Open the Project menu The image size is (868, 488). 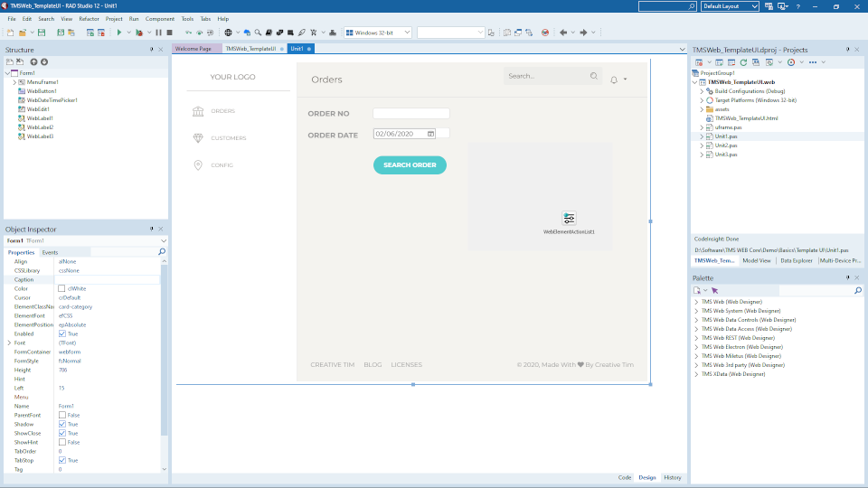pos(114,19)
